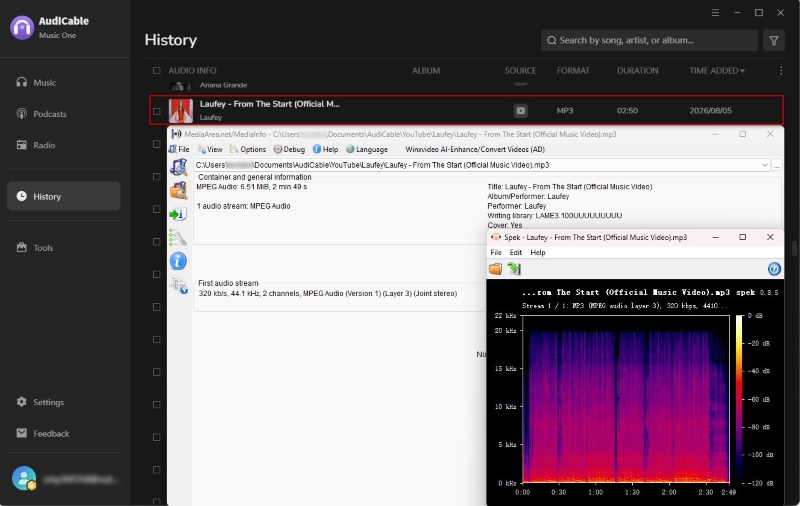Click the AudiCable logo icon
This screenshot has width=800, height=506.
22,28
